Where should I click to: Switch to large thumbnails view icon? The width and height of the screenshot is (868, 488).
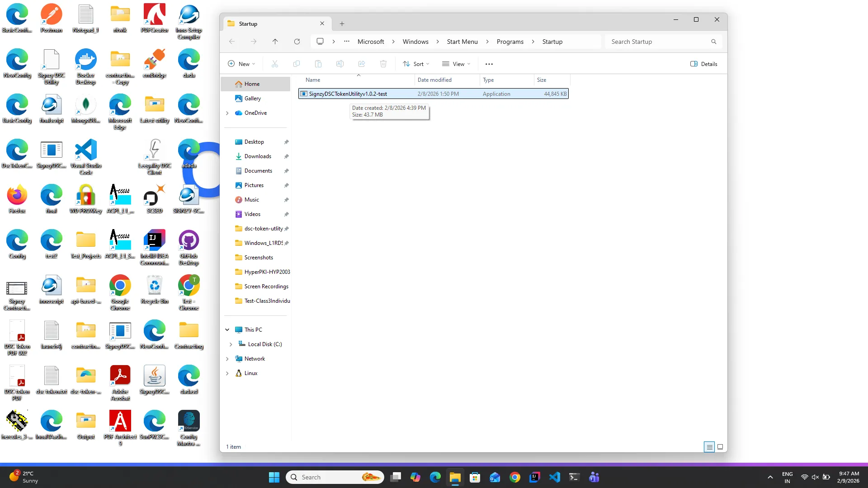(720, 447)
